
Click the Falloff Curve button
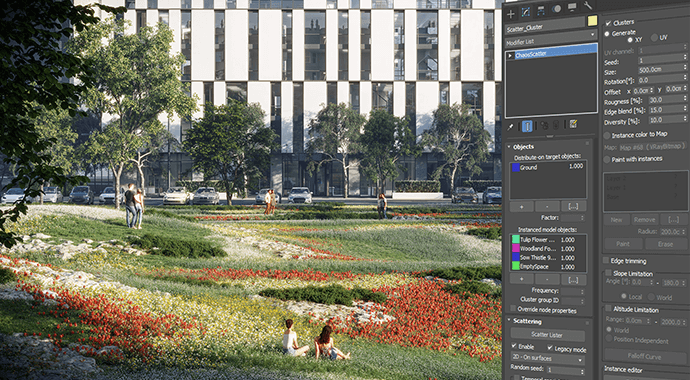646,356
